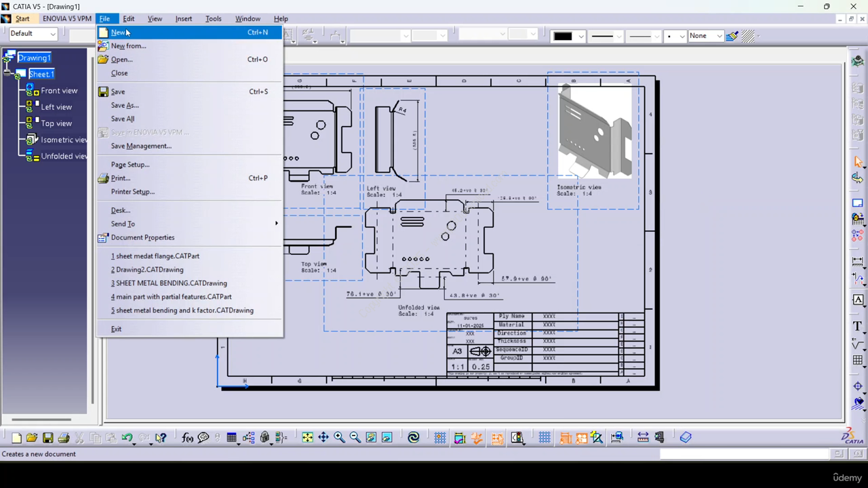The height and width of the screenshot is (488, 868).
Task: Click the lock icon in bottom toolbar
Action: click(x=264, y=437)
